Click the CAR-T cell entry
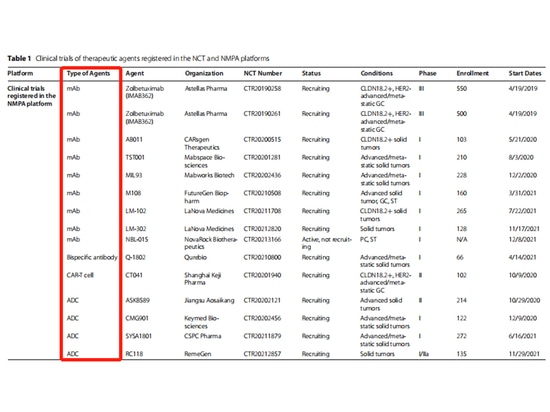This screenshot has height=412, width=550. coord(80,275)
